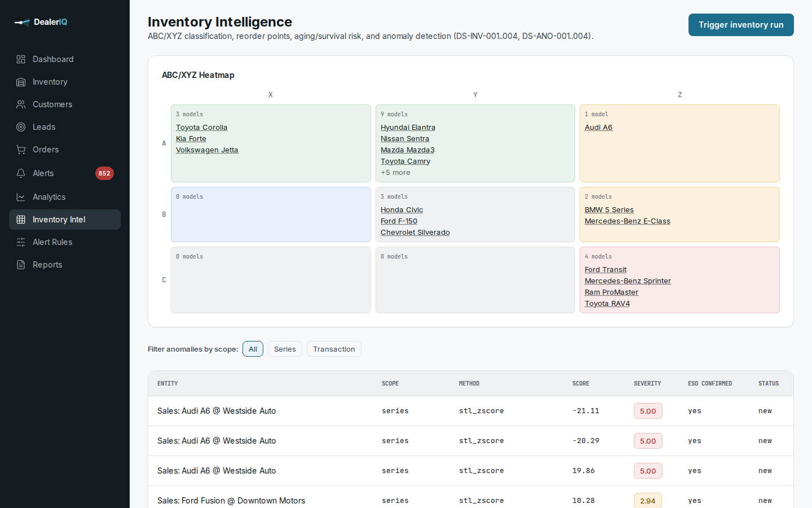Click the score value -21.11

pos(586,411)
